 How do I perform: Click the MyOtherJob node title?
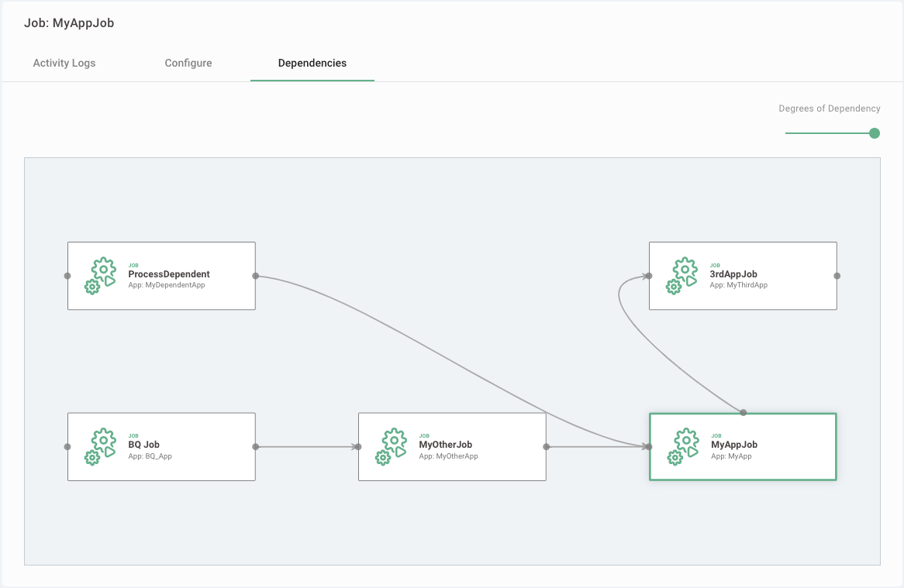tap(445, 445)
